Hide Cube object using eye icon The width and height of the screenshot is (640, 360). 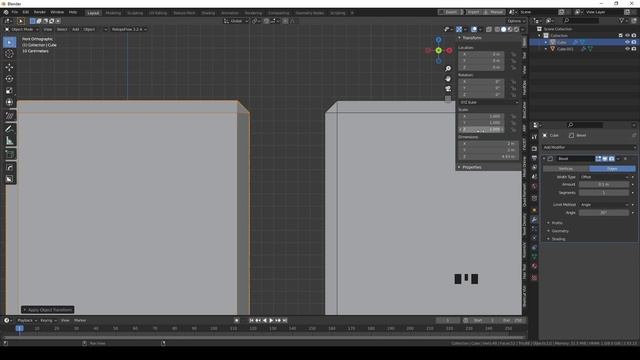(627, 42)
